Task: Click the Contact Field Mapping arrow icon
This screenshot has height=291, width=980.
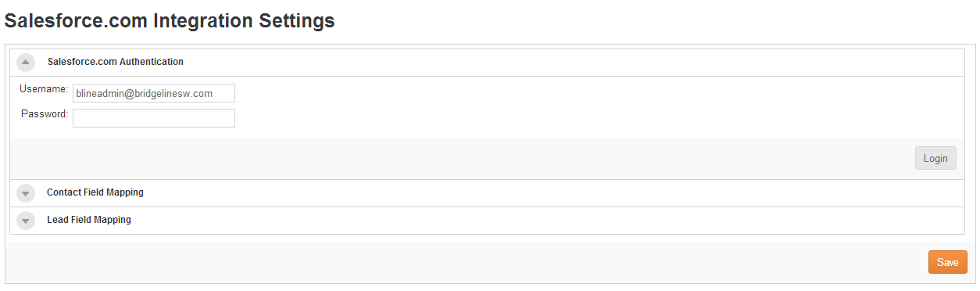Action: [x=26, y=193]
